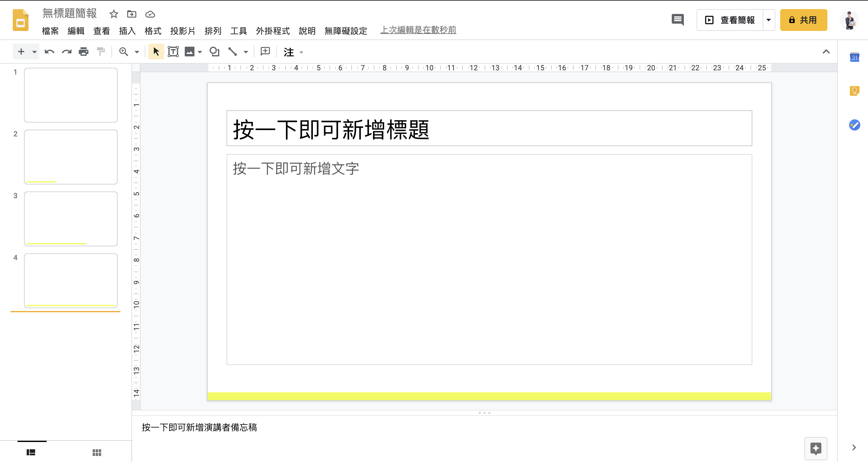
Task: Select the text box tool
Action: [x=173, y=52]
